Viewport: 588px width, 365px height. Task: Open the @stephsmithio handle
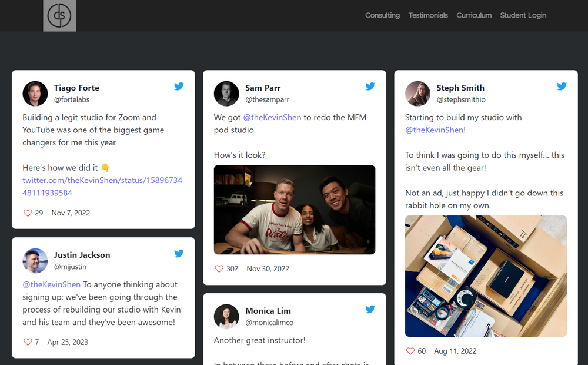pos(461,99)
